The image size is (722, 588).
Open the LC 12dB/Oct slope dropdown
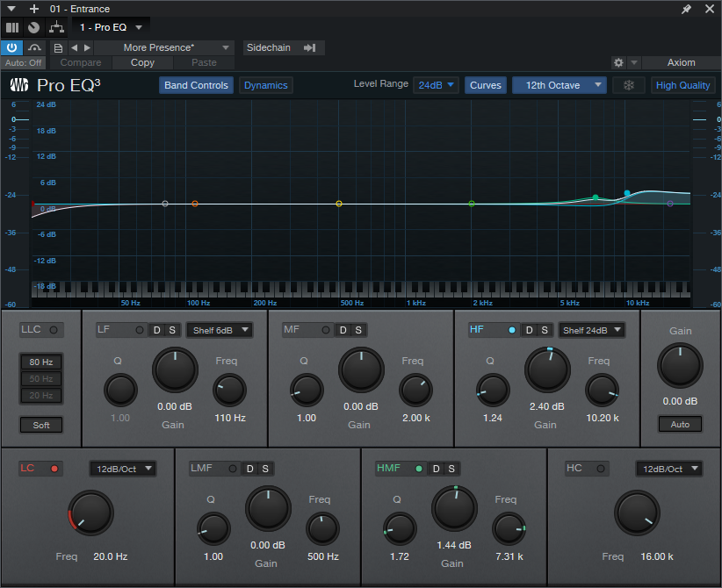122,469
